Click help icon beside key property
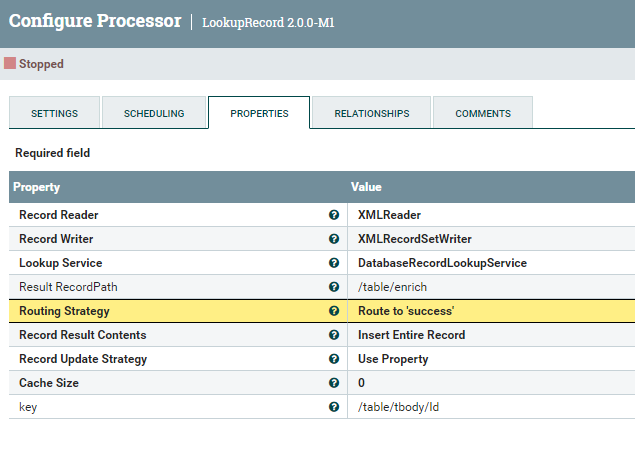The width and height of the screenshot is (635, 458). [334, 407]
